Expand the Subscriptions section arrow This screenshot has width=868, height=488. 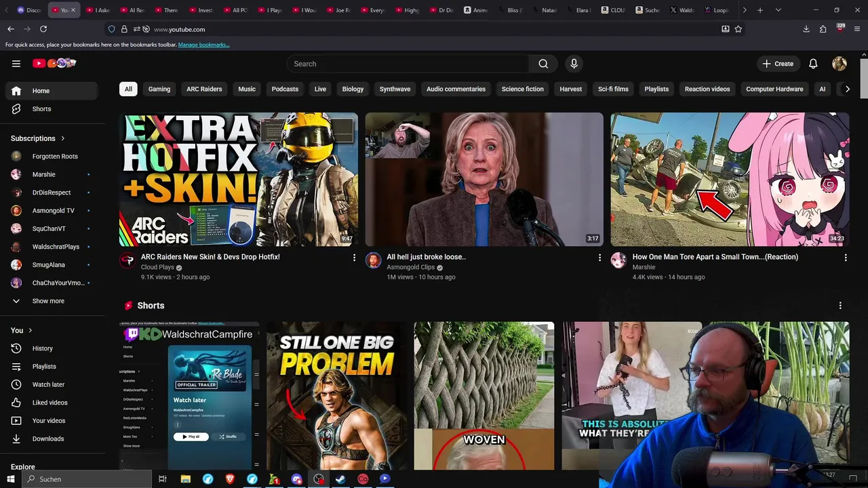[63, 138]
